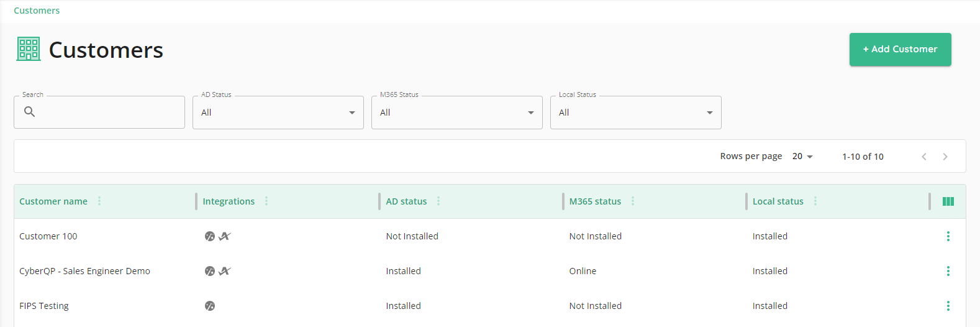This screenshot has height=327, width=980.
Task: Open actions menu for Customer 100 row
Action: [x=948, y=236]
